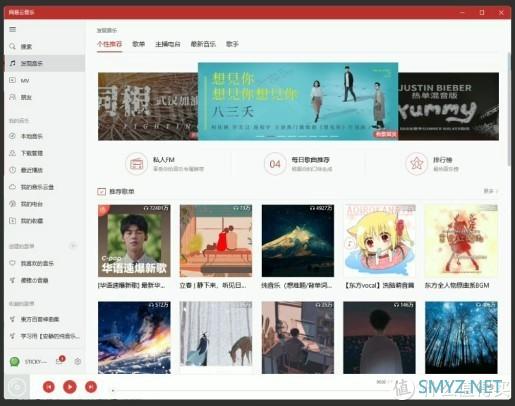
Task: Open 排行榜 charts
Action: click(x=432, y=164)
